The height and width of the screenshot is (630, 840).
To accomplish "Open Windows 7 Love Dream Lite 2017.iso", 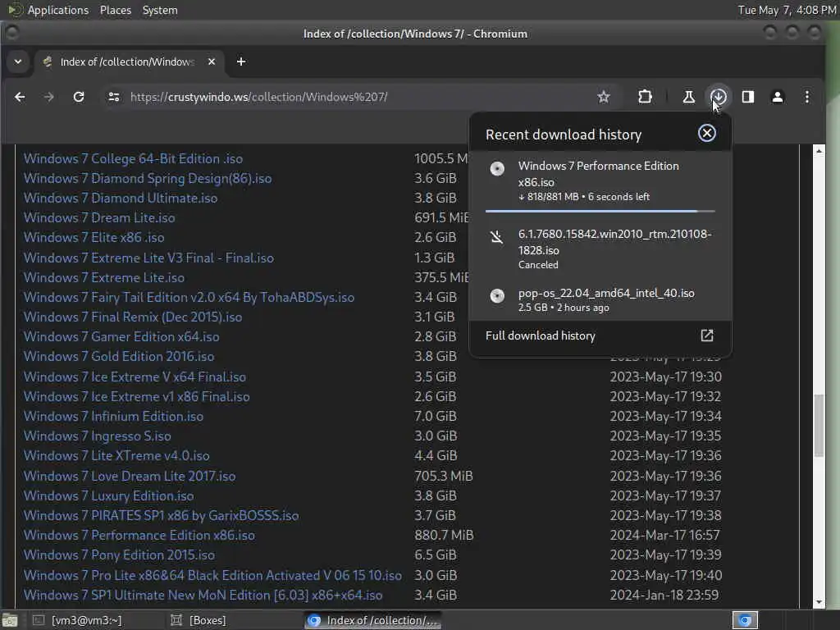I will point(129,477).
